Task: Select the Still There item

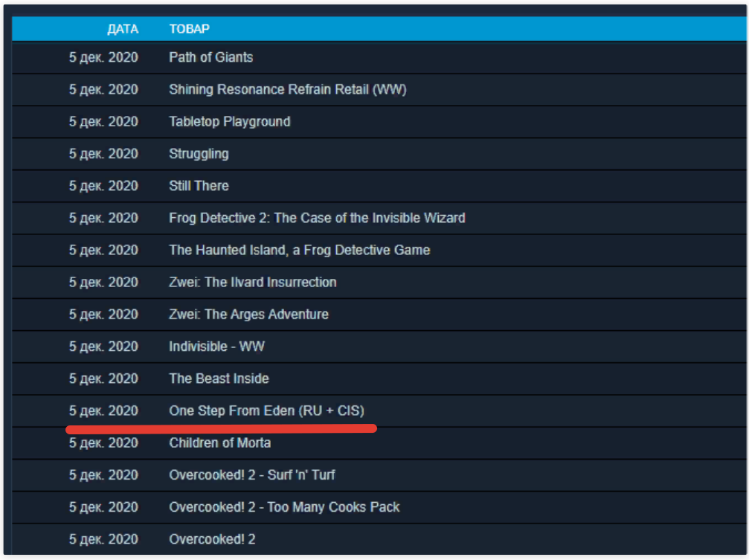Action: point(199,186)
